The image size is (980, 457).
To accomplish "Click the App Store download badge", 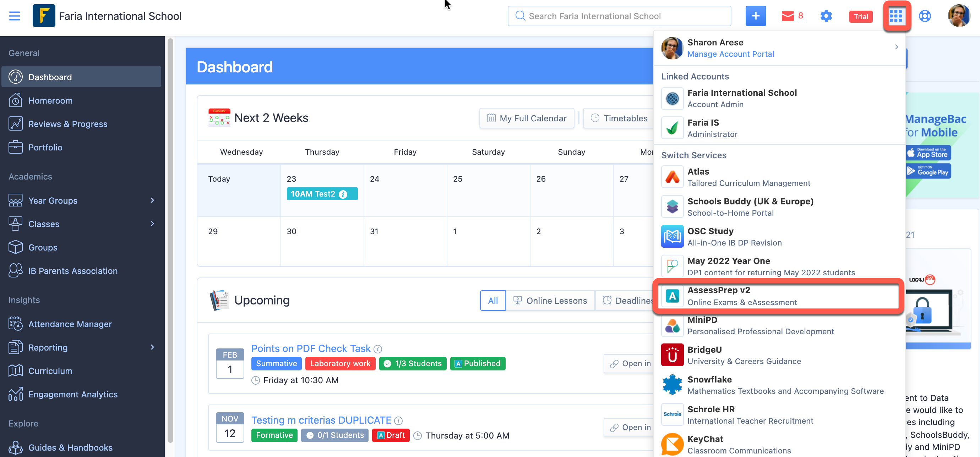I will pos(928,153).
